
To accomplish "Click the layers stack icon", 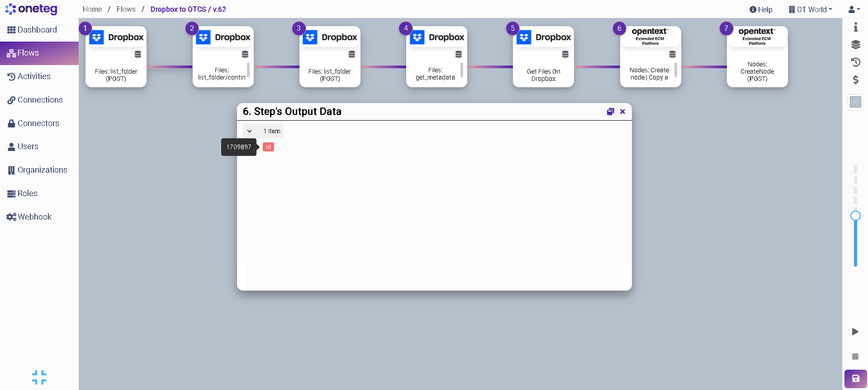I will 855,44.
